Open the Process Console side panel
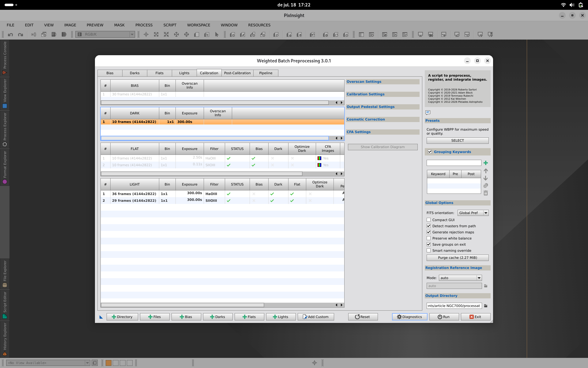Screen dimensions: 588x368 [x=5, y=58]
